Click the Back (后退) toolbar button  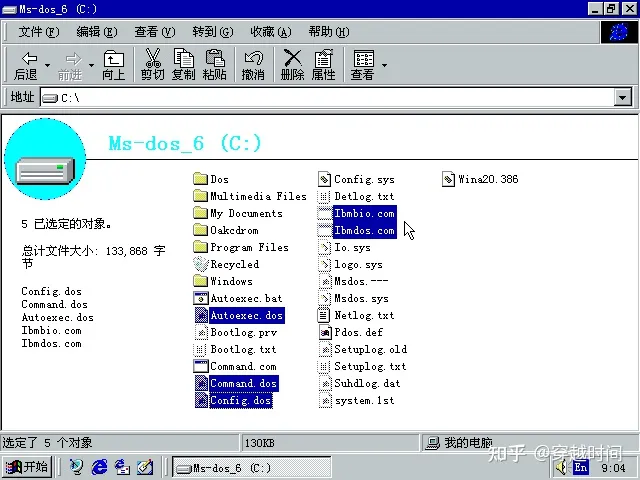click(x=25, y=65)
